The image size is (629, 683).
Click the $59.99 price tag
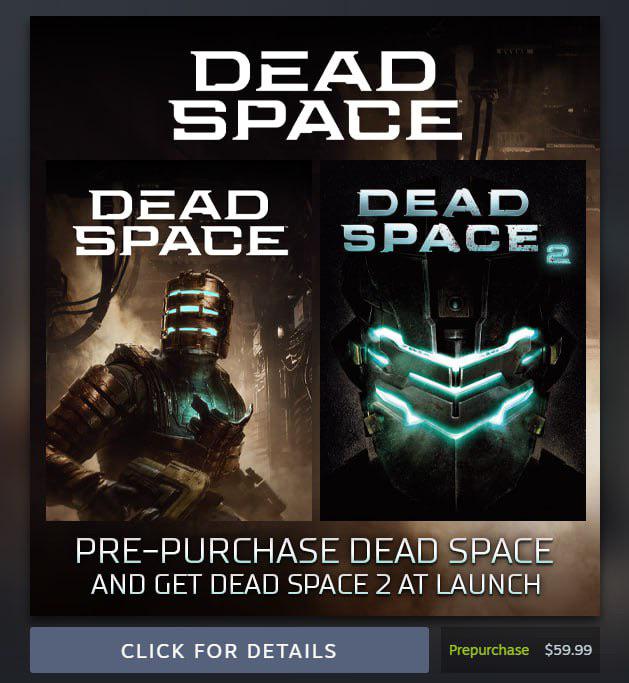point(568,650)
